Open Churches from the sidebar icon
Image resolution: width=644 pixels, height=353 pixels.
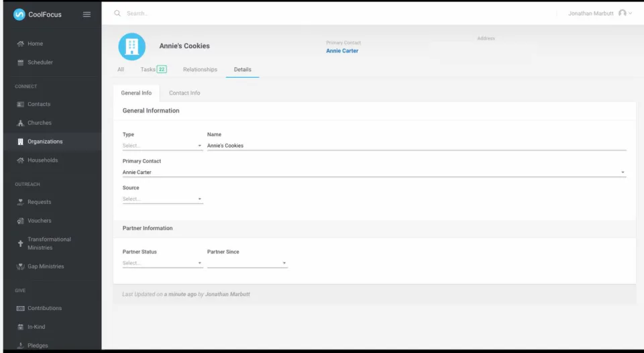pyautogui.click(x=20, y=123)
